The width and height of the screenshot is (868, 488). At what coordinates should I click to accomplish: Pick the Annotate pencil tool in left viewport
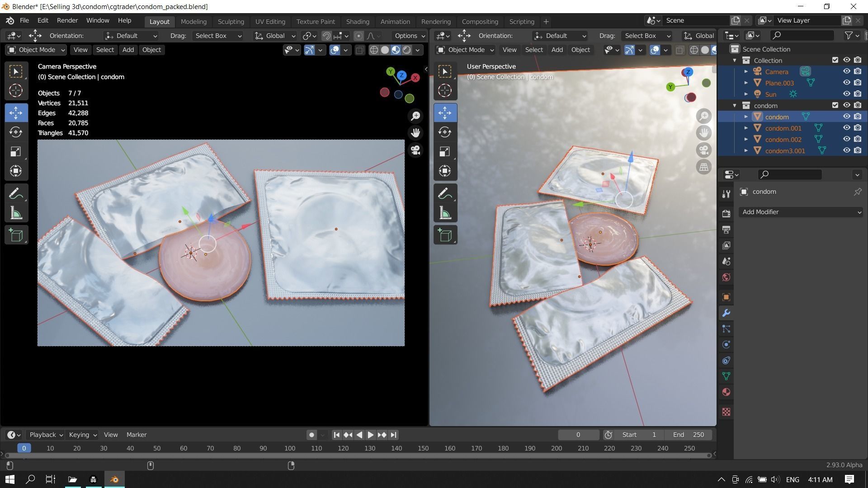tap(16, 194)
